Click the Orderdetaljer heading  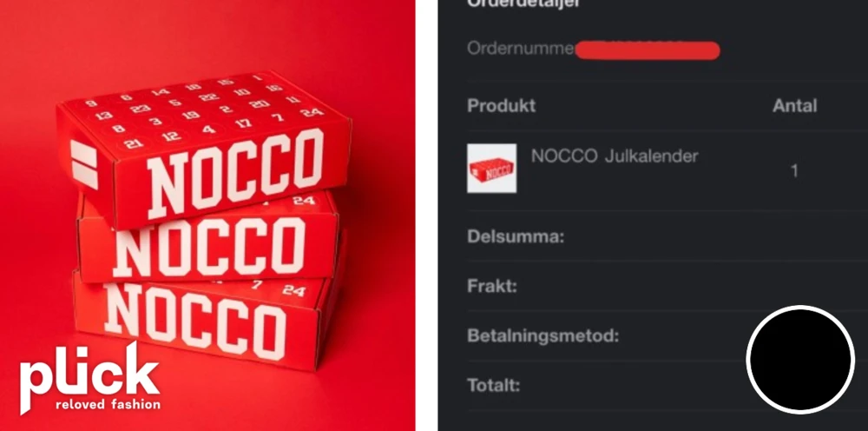tap(523, 3)
